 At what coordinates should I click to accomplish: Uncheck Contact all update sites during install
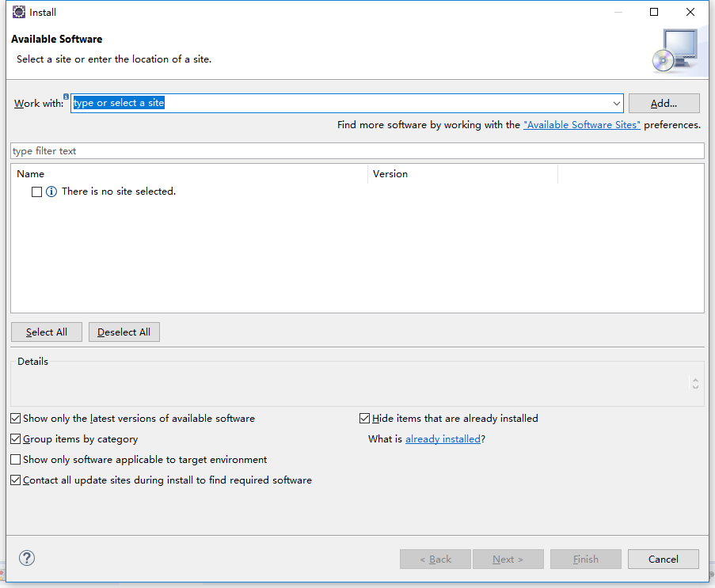point(15,480)
